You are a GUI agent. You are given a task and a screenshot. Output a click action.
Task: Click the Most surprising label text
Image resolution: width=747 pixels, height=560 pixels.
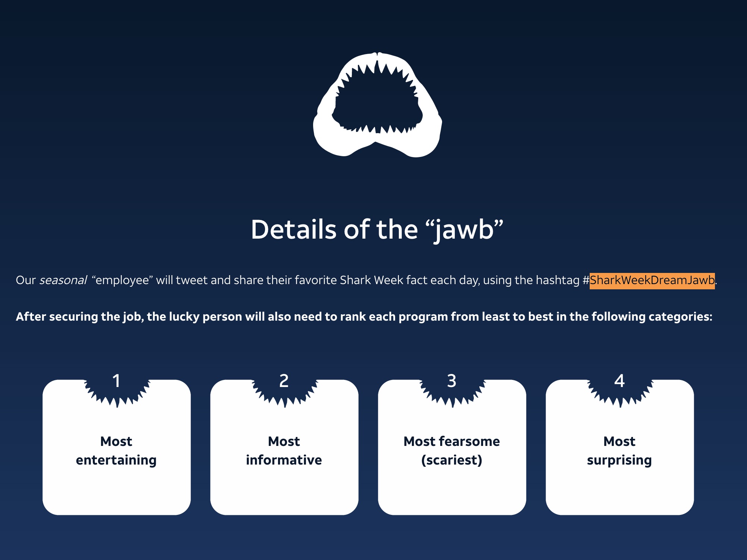(x=620, y=450)
